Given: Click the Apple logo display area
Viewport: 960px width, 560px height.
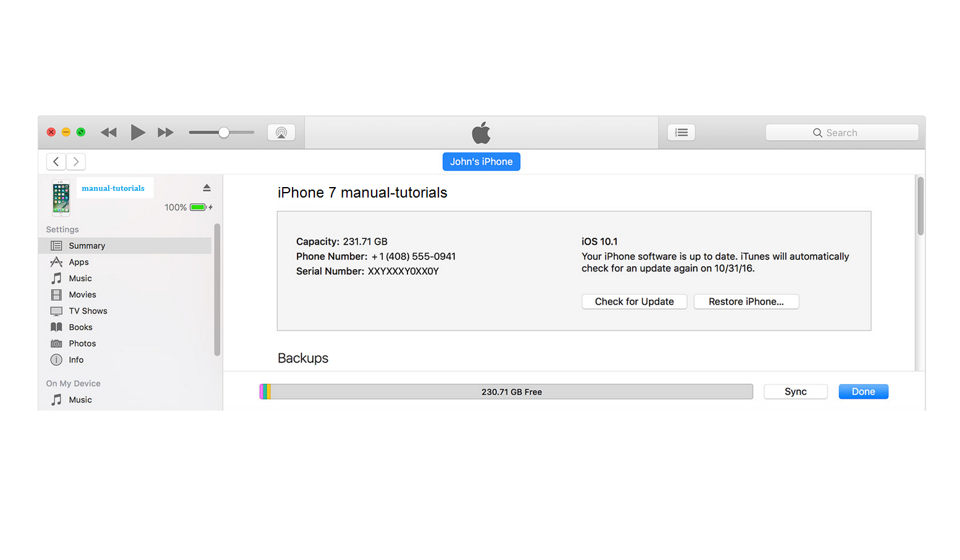Looking at the screenshot, I should pyautogui.click(x=482, y=132).
